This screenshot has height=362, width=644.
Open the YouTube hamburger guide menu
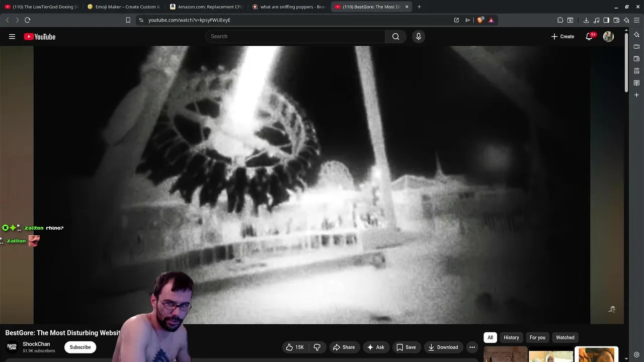[x=12, y=37]
